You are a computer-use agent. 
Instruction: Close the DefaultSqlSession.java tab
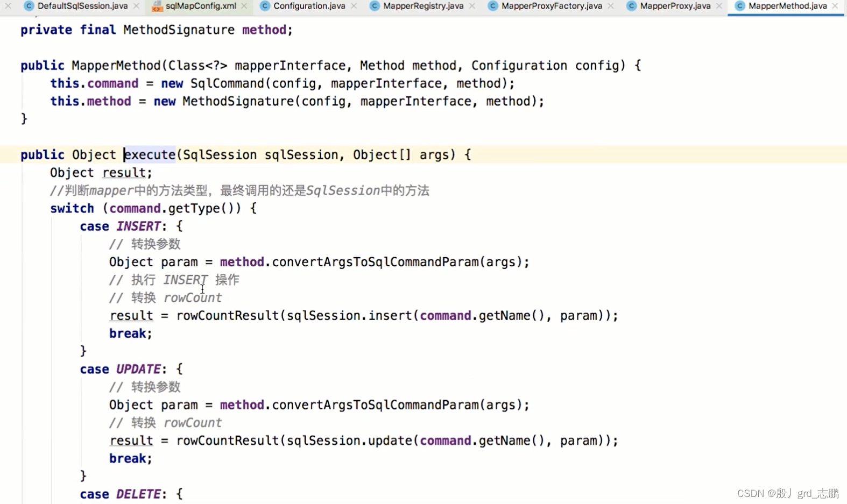(x=137, y=6)
